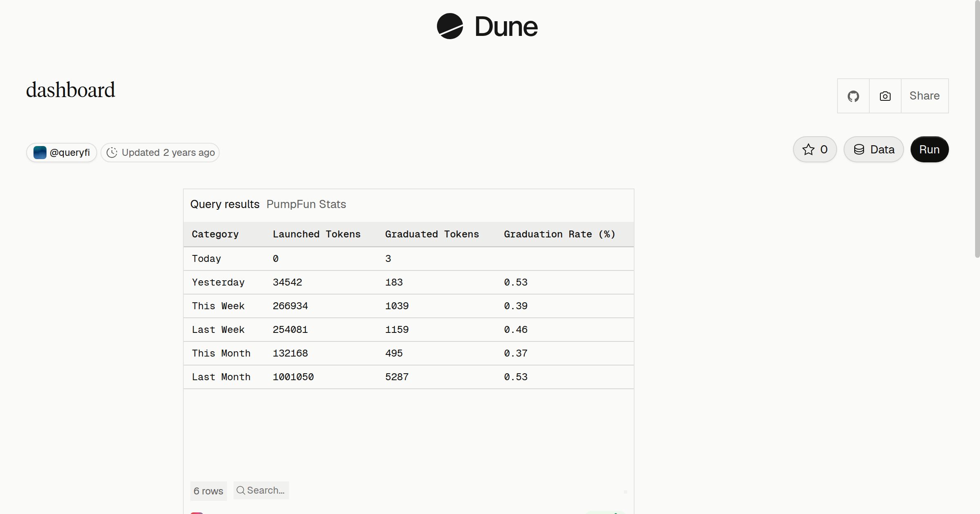This screenshot has width=980, height=514.
Task: Click the Share button
Action: coord(924,96)
